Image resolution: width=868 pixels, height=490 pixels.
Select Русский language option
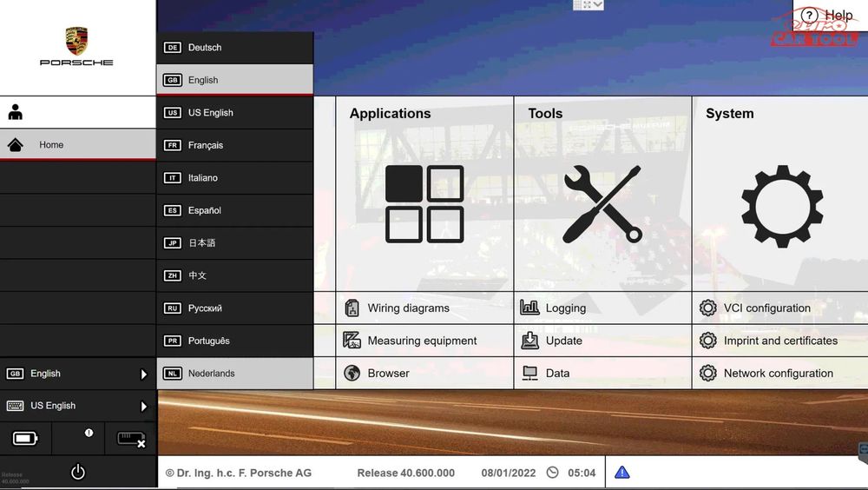tap(234, 308)
